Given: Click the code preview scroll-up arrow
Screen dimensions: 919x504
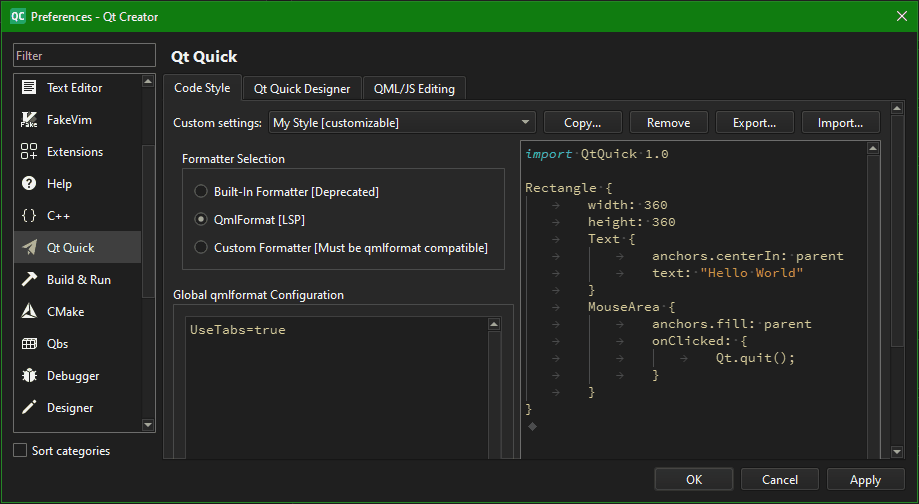Looking at the screenshot, I should 873,148.
